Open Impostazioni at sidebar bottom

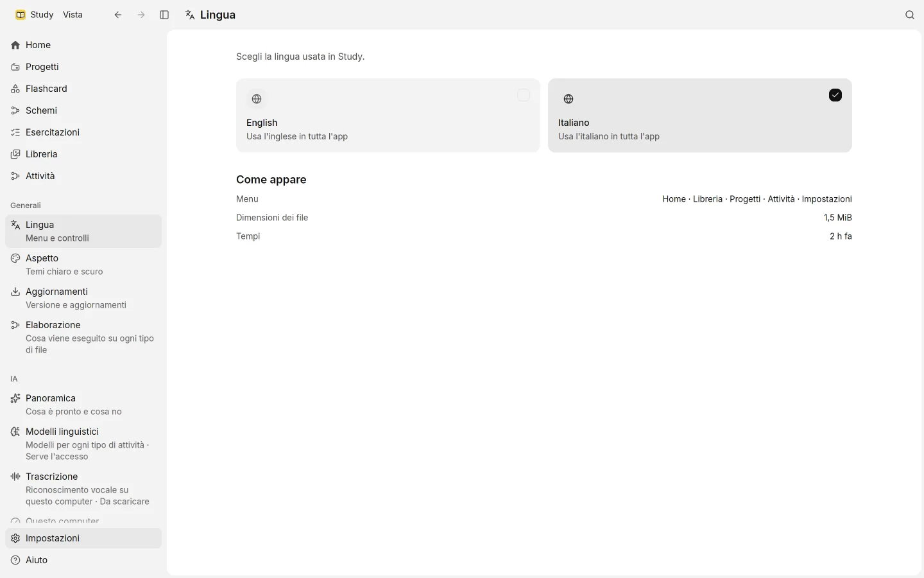click(83, 538)
